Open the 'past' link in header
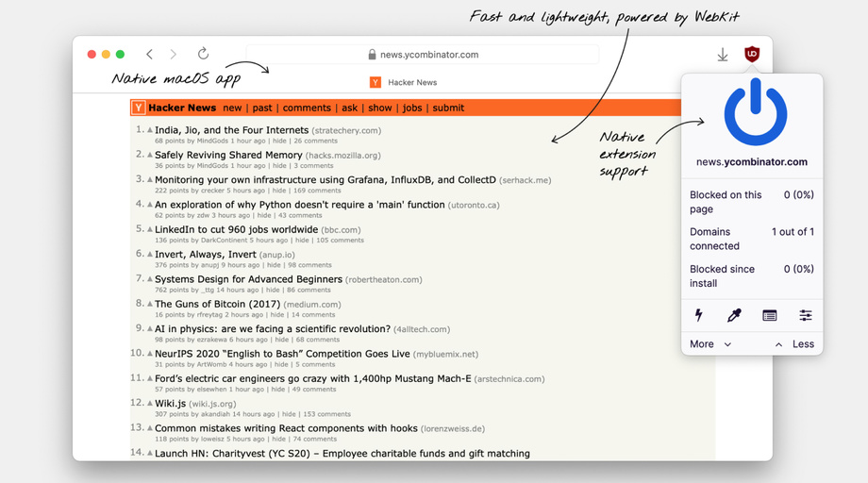The width and height of the screenshot is (868, 483). [262, 108]
